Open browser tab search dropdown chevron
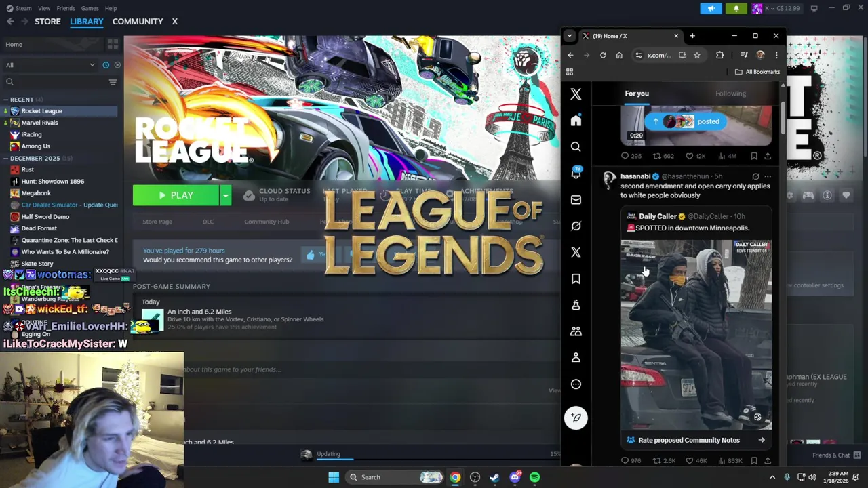The height and width of the screenshot is (488, 868). click(x=570, y=36)
